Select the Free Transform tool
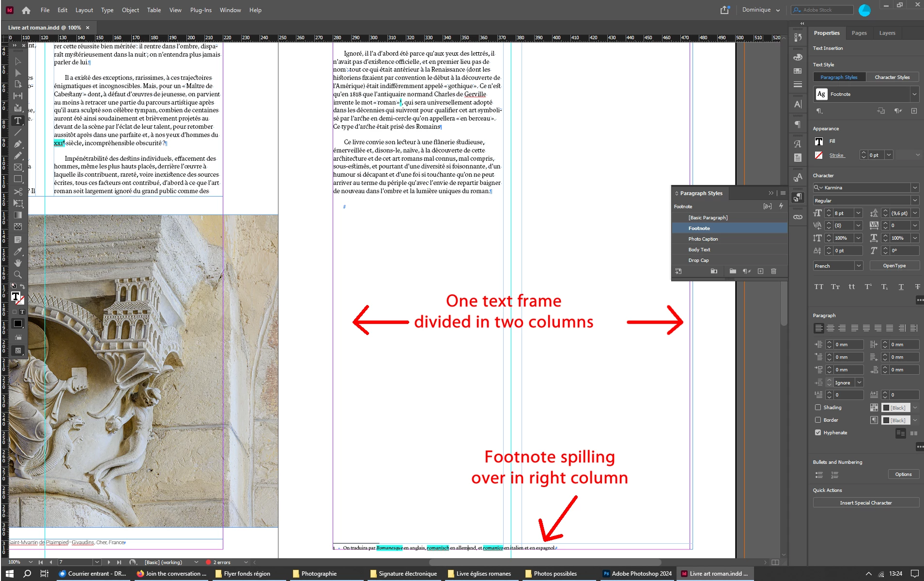This screenshot has height=581, width=924. click(18, 203)
